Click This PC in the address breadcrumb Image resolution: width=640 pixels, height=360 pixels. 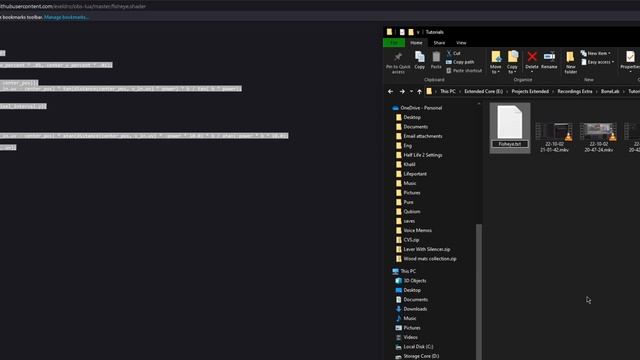[448, 91]
